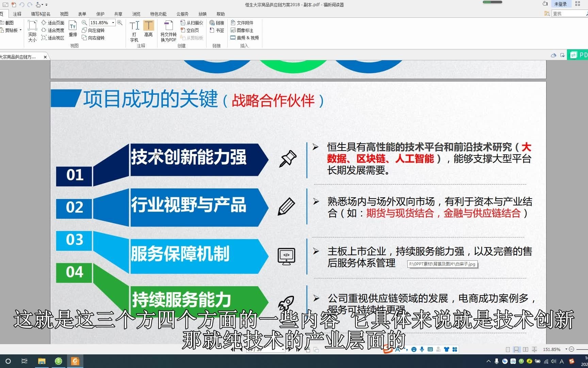Open the 保护 ribbon tab
588x368 pixels.
pos(100,14)
